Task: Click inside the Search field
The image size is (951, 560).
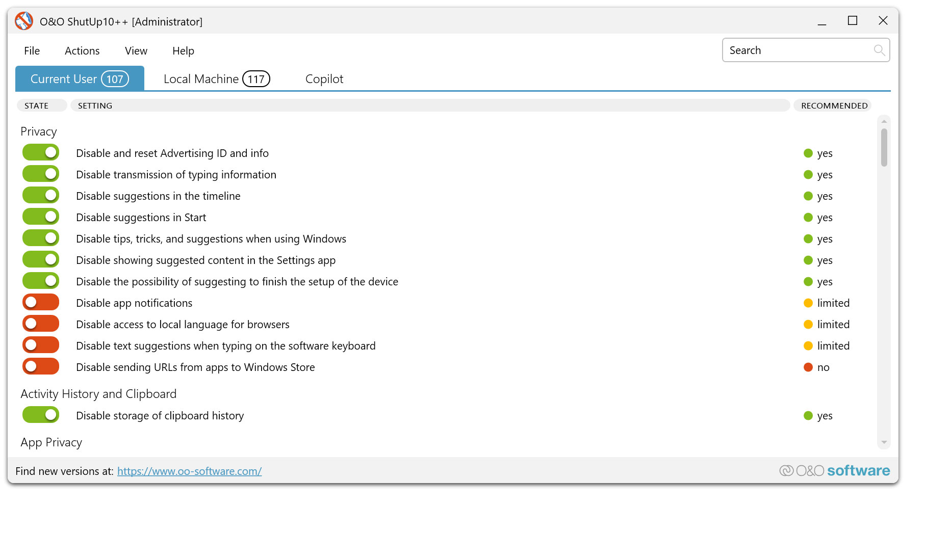Action: [795, 50]
